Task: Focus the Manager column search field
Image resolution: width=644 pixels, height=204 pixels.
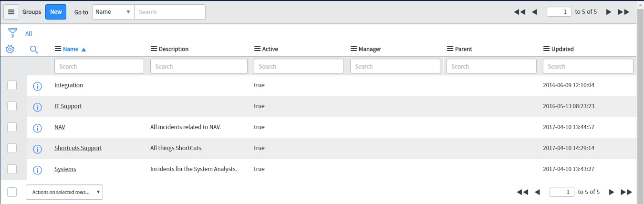Action: tap(395, 66)
